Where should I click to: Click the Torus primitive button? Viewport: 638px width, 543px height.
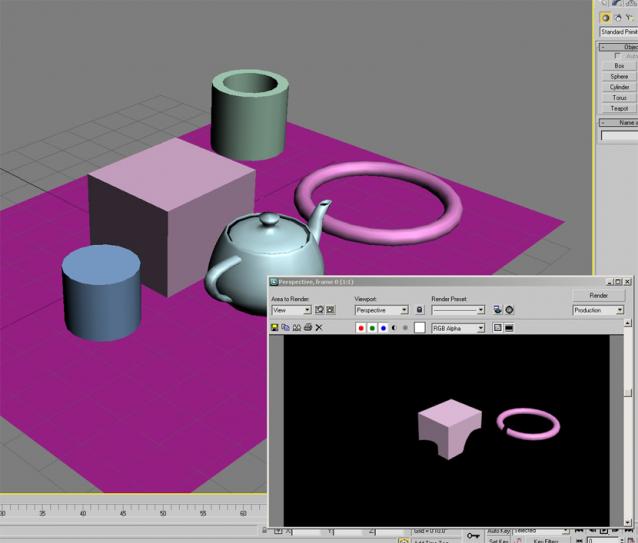tap(619, 98)
